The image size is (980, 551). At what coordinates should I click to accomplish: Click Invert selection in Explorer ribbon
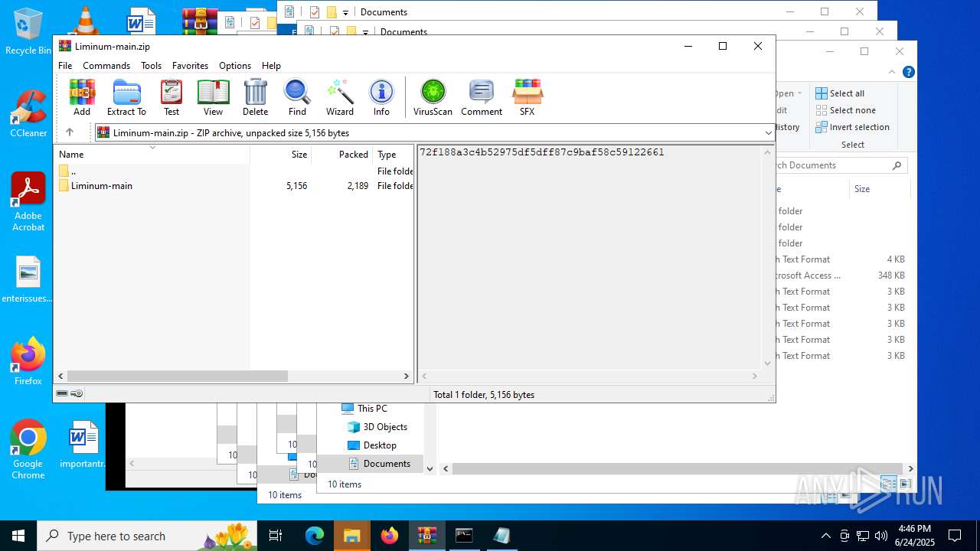pos(852,127)
